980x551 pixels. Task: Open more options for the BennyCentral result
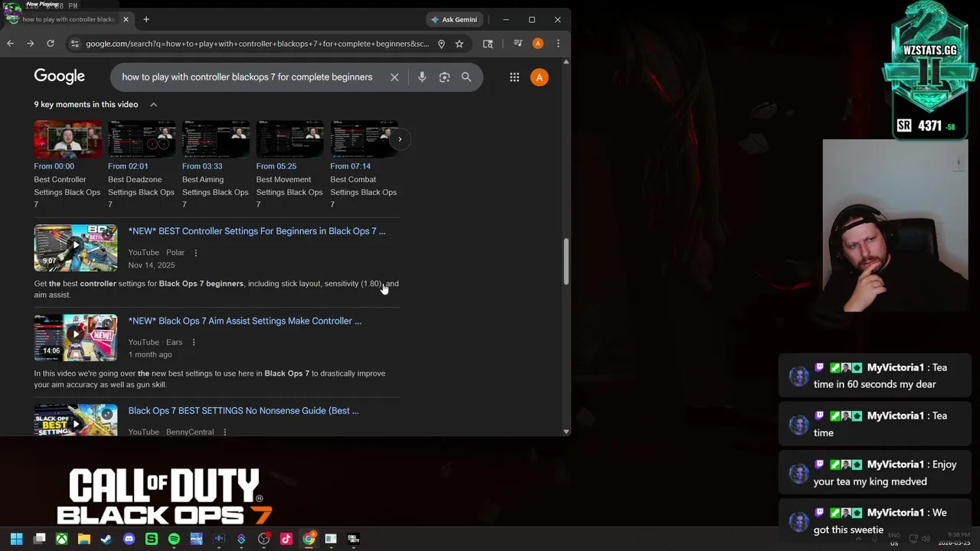coord(224,432)
